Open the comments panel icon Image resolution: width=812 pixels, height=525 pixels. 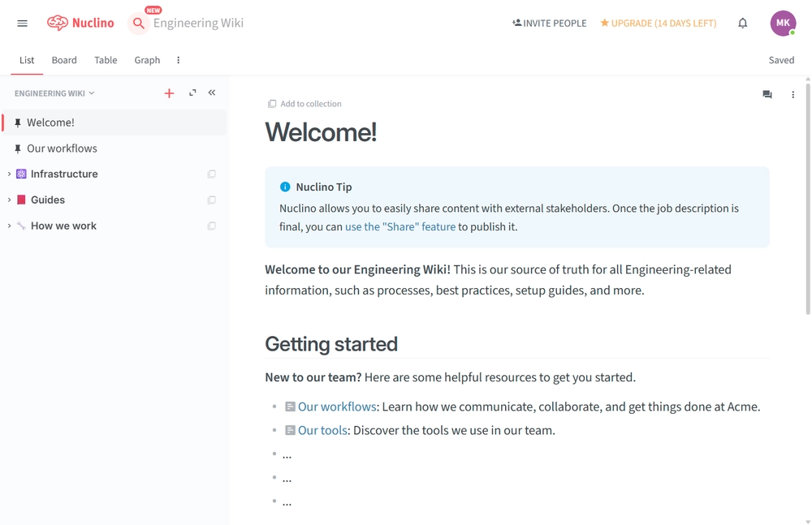(x=767, y=94)
